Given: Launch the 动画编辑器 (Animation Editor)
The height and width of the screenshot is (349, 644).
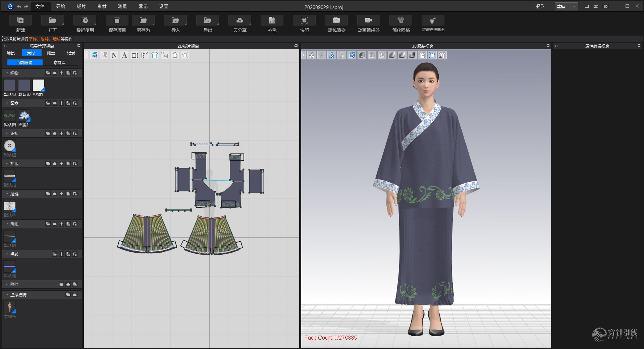Looking at the screenshot, I should pyautogui.click(x=368, y=23).
